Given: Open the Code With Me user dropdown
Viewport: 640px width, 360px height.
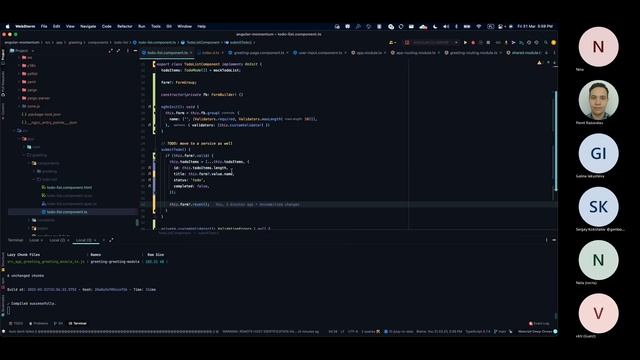Looking at the screenshot, I should 392,42.
